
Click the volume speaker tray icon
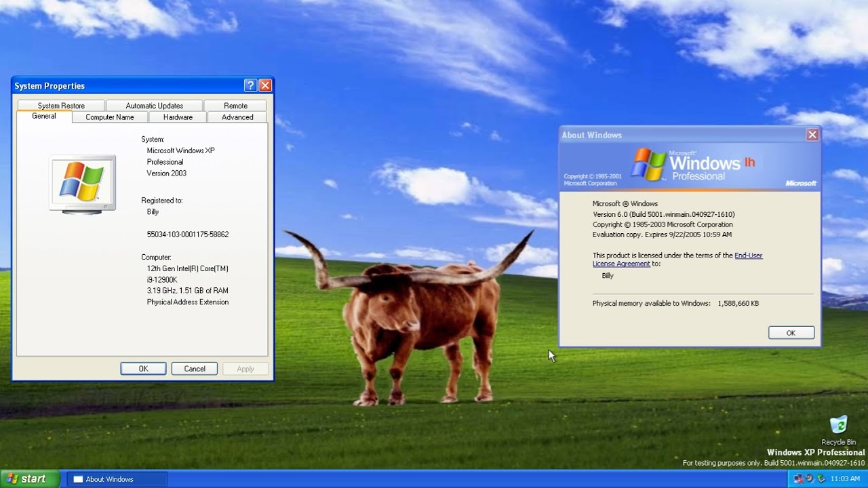[x=810, y=479]
